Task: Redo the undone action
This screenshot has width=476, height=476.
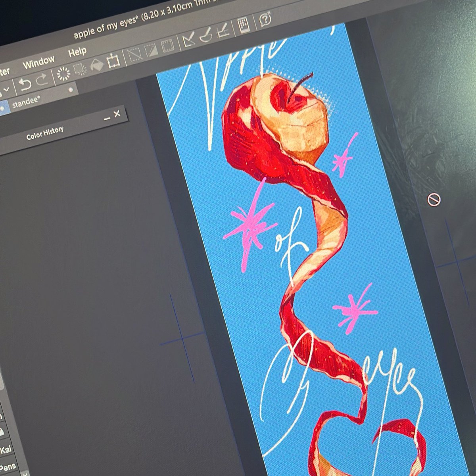Action: click(42, 81)
